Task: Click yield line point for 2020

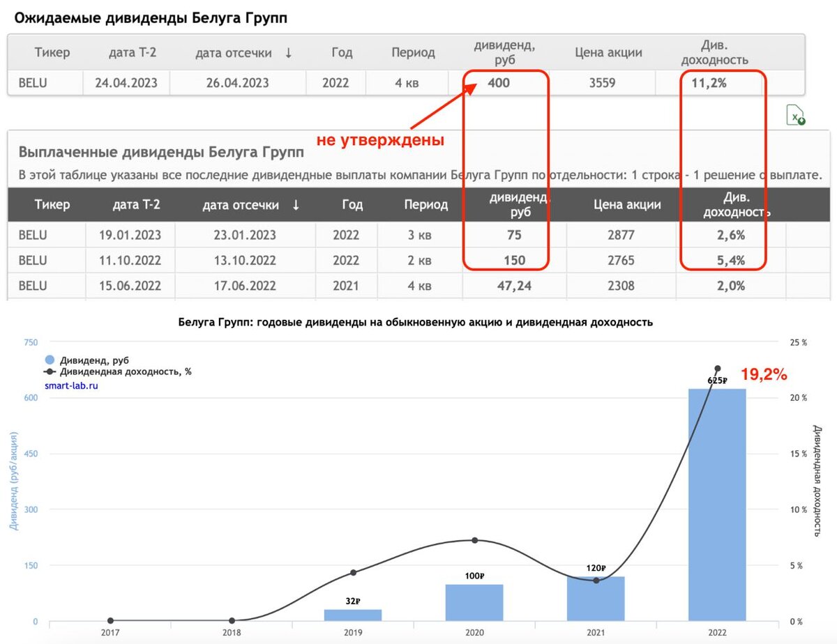Action: pyautogui.click(x=474, y=540)
